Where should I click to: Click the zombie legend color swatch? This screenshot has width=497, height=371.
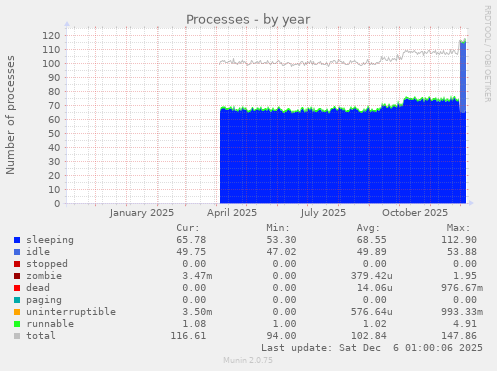(x=17, y=276)
